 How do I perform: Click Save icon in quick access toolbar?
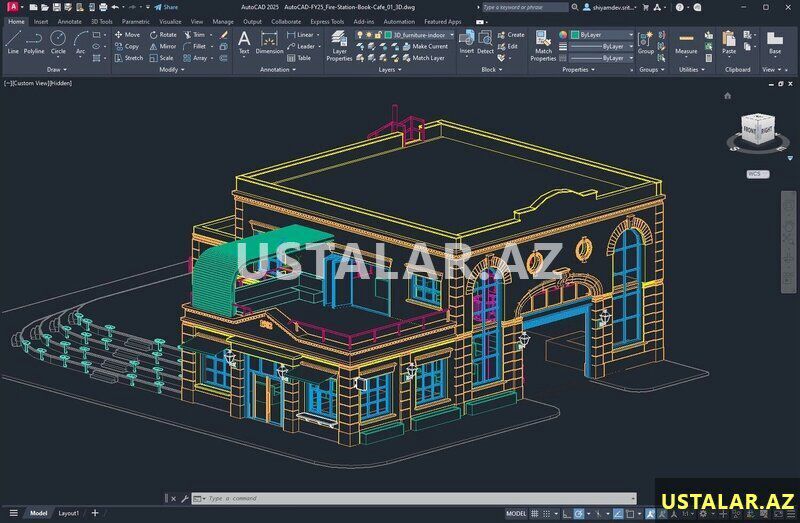(57, 7)
